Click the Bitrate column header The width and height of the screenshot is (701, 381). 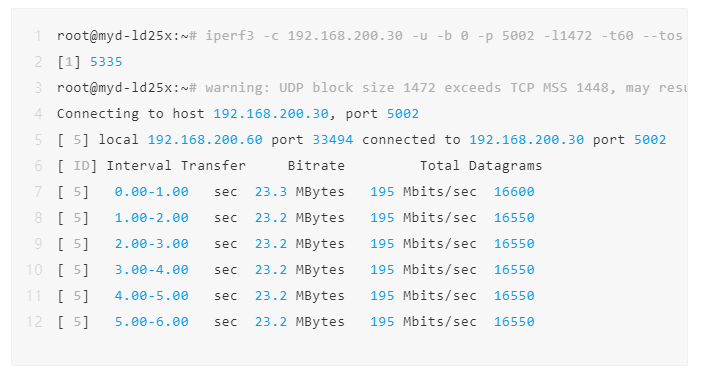pos(316,165)
